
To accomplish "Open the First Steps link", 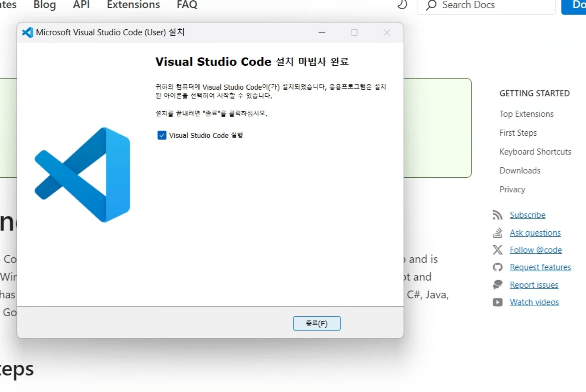I will click(x=518, y=133).
